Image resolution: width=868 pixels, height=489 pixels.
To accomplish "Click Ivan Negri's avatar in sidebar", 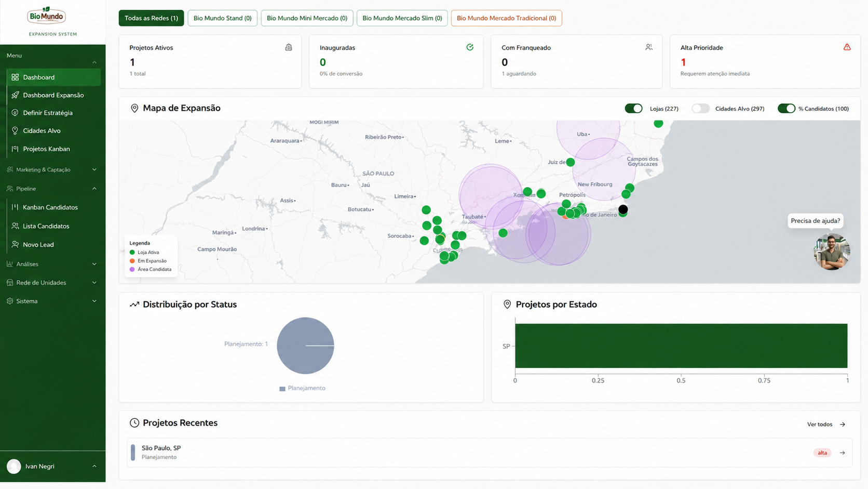I will tap(14, 466).
